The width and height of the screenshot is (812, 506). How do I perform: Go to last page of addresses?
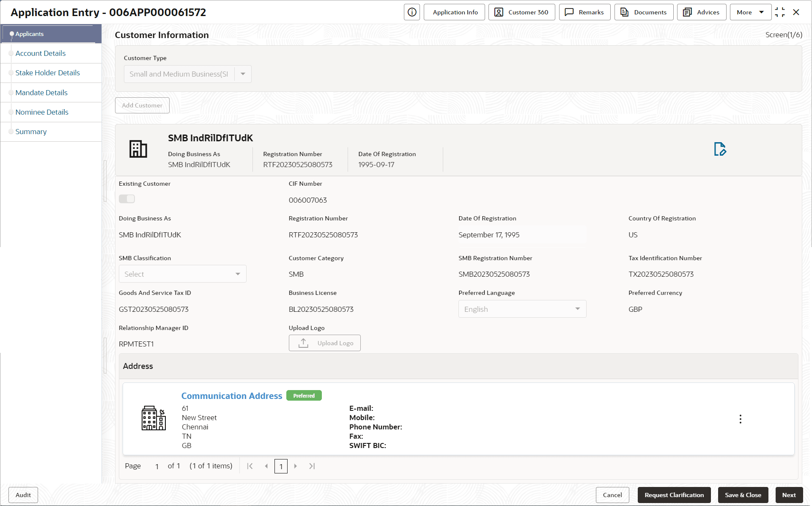tap(312, 466)
